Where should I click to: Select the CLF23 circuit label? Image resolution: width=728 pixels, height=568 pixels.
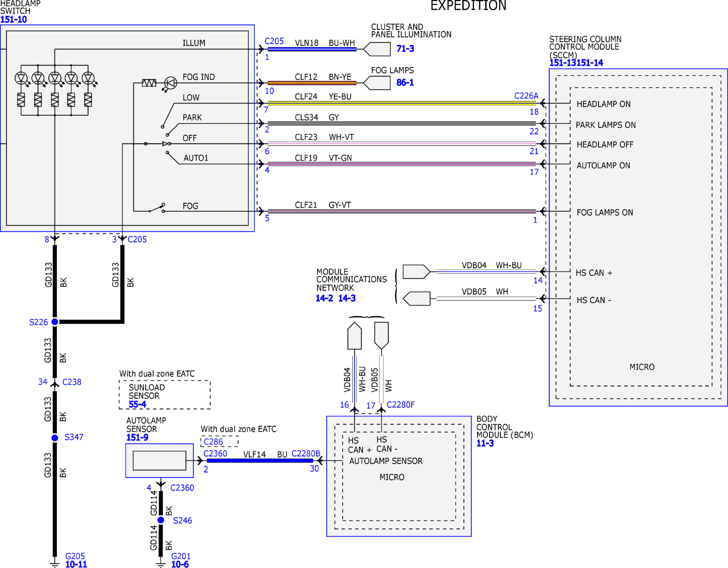(x=306, y=137)
